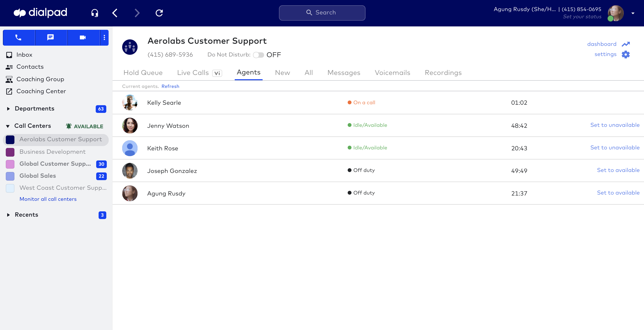Open the headset audio settings icon
This screenshot has width=644, height=330.
pyautogui.click(x=95, y=13)
